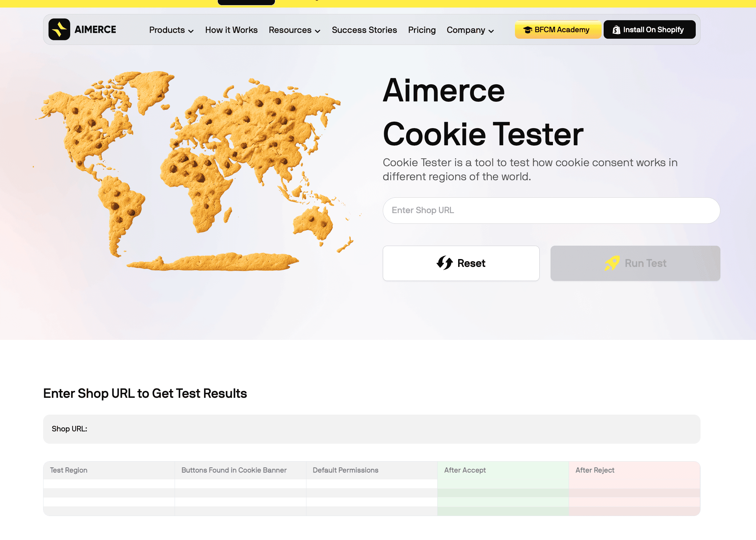Screen dimensions: 756x540
Task: Click the Aimerce logo icon
Action: pyautogui.click(x=59, y=29)
